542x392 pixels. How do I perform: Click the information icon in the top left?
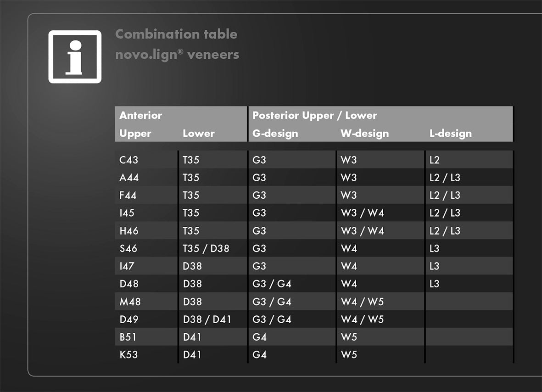[75, 56]
